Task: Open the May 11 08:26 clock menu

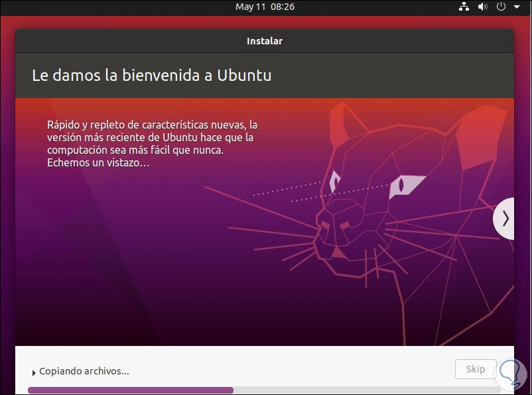Action: point(265,7)
